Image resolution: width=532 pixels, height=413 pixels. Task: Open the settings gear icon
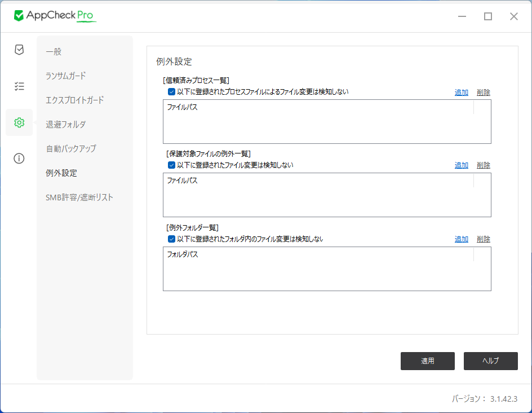point(19,122)
